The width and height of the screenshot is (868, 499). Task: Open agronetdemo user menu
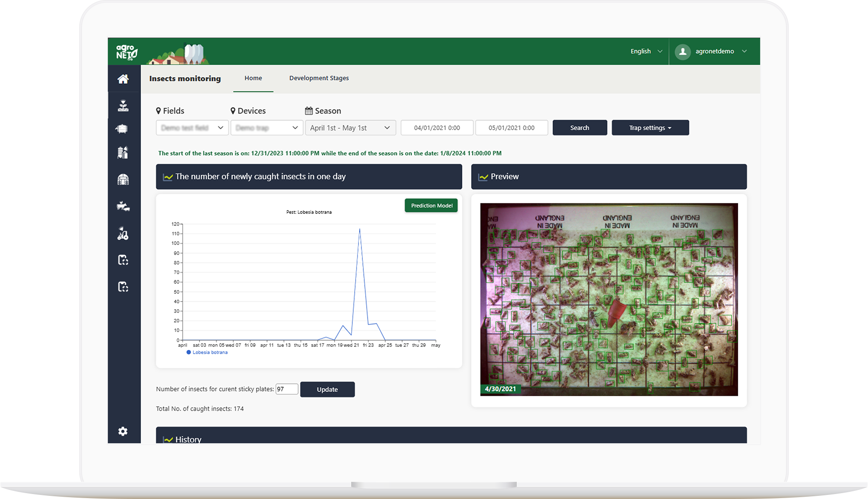(x=711, y=51)
